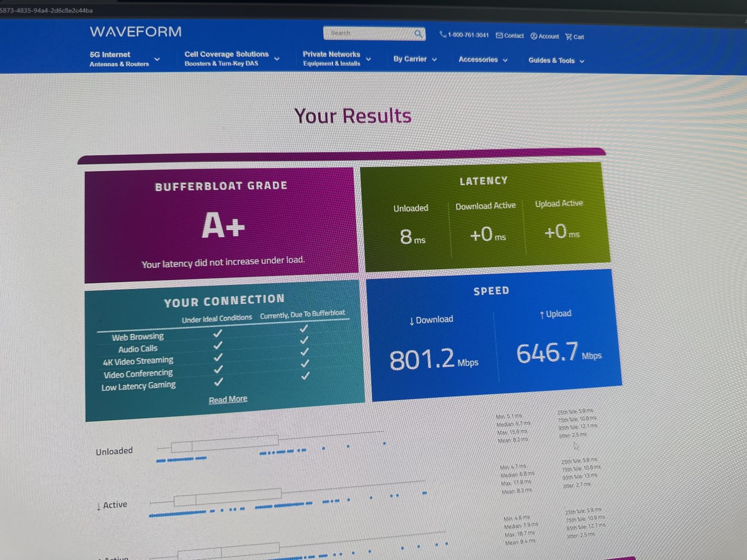Click Video Conferencing bufferbloat column checkmark
The image size is (747, 560).
(x=305, y=364)
